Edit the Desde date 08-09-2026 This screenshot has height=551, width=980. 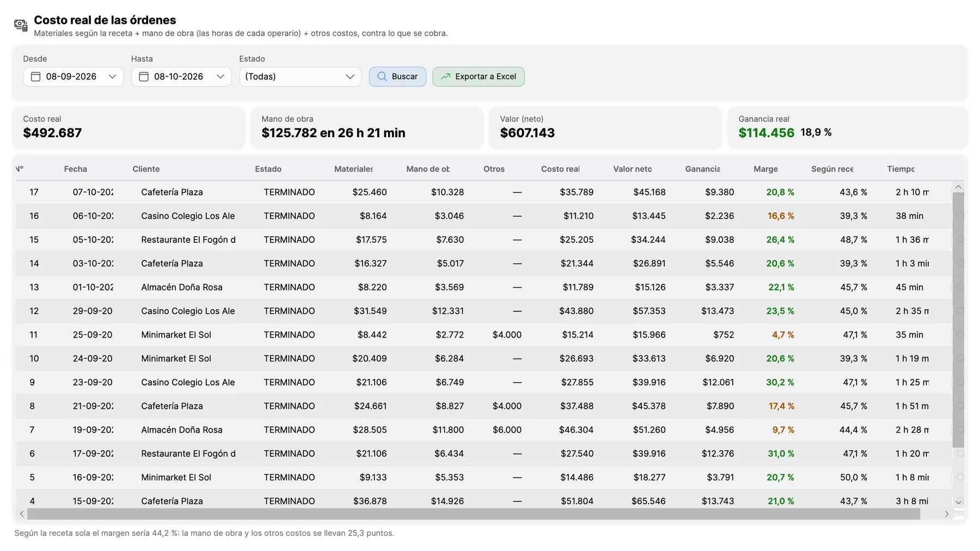[71, 77]
